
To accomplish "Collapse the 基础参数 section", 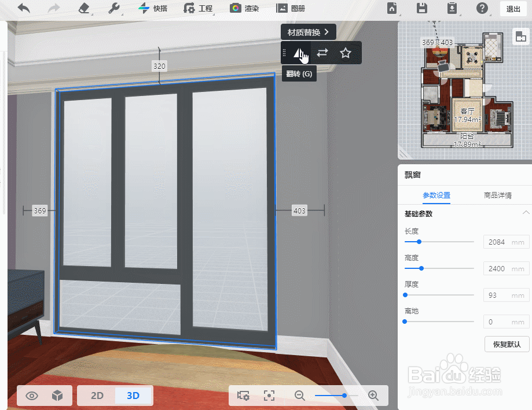I will pos(526,213).
